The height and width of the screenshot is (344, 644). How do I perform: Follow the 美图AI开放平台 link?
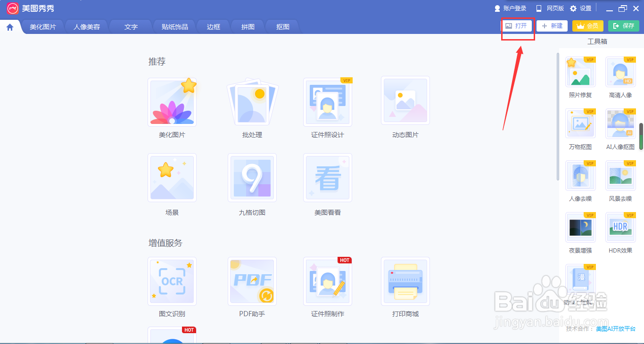pos(616,329)
